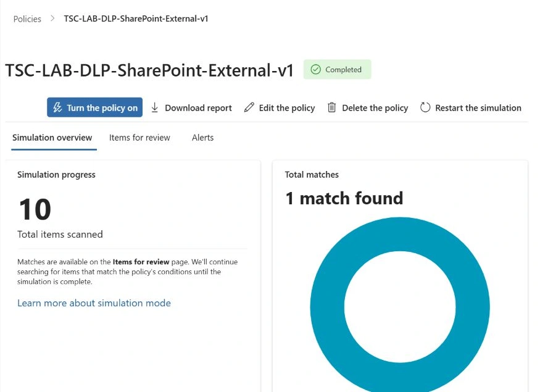Click the lightning icon on policy button

point(57,107)
